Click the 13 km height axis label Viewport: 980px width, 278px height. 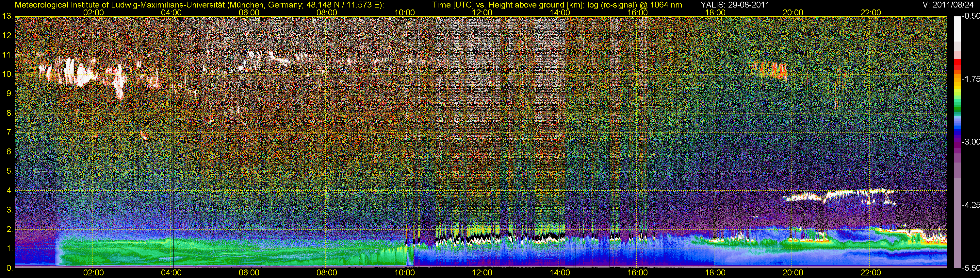click(7, 16)
